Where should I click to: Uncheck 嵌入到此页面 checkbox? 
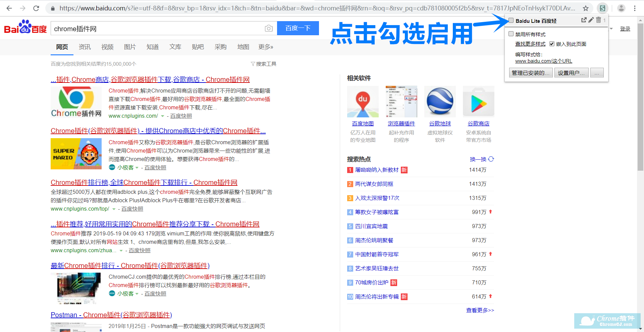[x=552, y=44]
